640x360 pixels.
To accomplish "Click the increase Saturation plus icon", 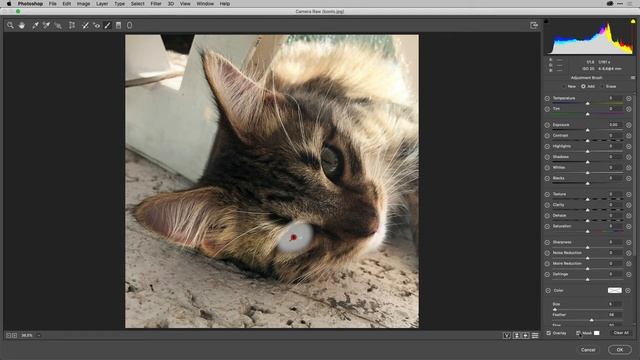I will coord(629,226).
